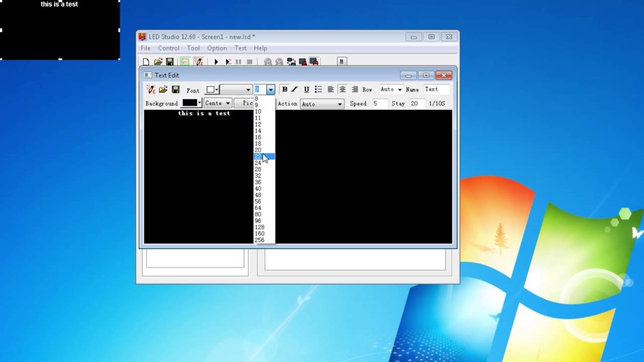Image resolution: width=644 pixels, height=362 pixels.
Task: Select font size 256
Action: pos(264,240)
